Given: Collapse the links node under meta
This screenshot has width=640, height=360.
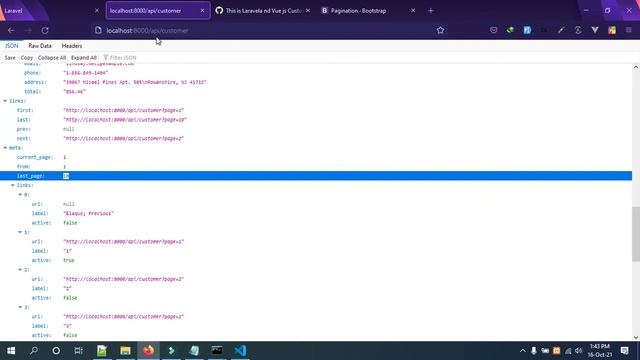Looking at the screenshot, I should (13, 185).
